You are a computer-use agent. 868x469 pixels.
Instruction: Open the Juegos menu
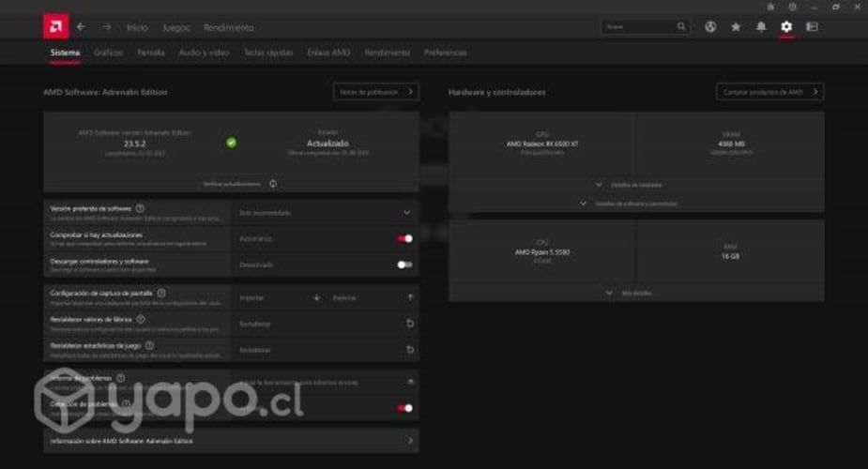point(175,27)
